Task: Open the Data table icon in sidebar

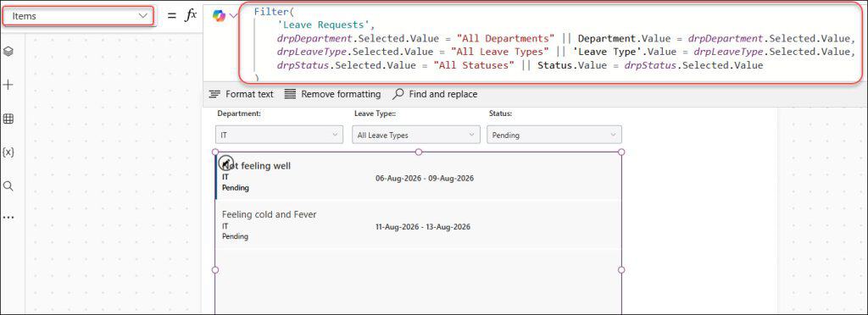Action: coord(8,119)
